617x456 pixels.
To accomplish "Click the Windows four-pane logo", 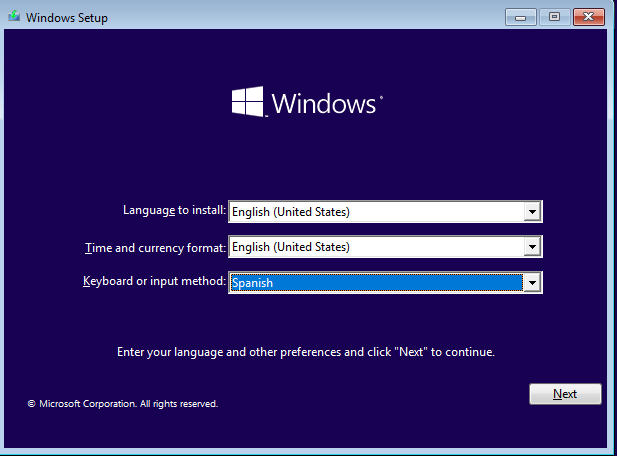I will [247, 102].
